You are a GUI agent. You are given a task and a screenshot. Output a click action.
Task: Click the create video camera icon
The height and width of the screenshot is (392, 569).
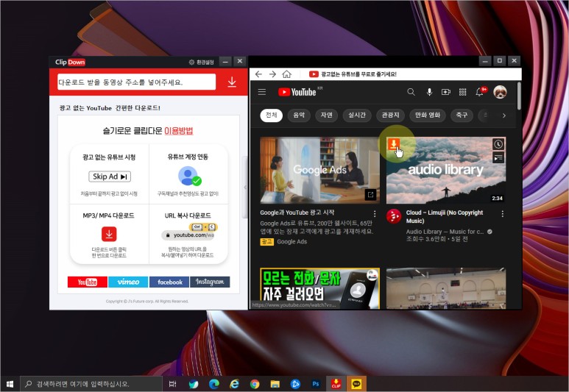[x=445, y=92]
